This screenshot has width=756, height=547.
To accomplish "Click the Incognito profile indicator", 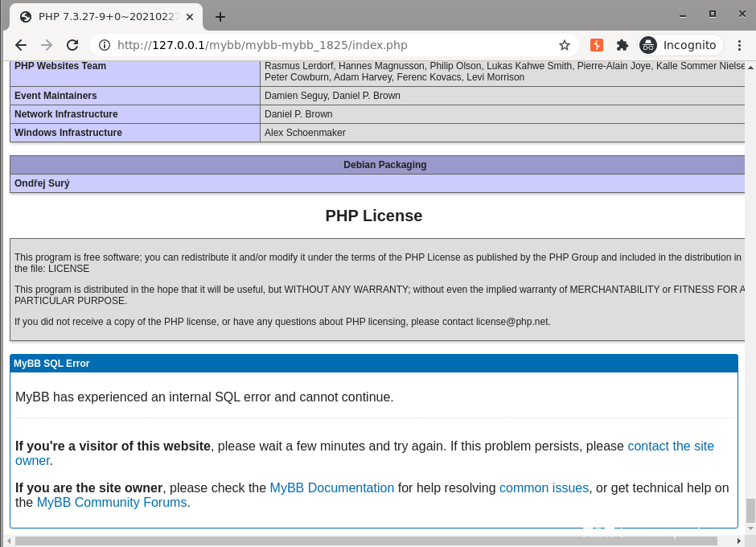I will click(681, 45).
